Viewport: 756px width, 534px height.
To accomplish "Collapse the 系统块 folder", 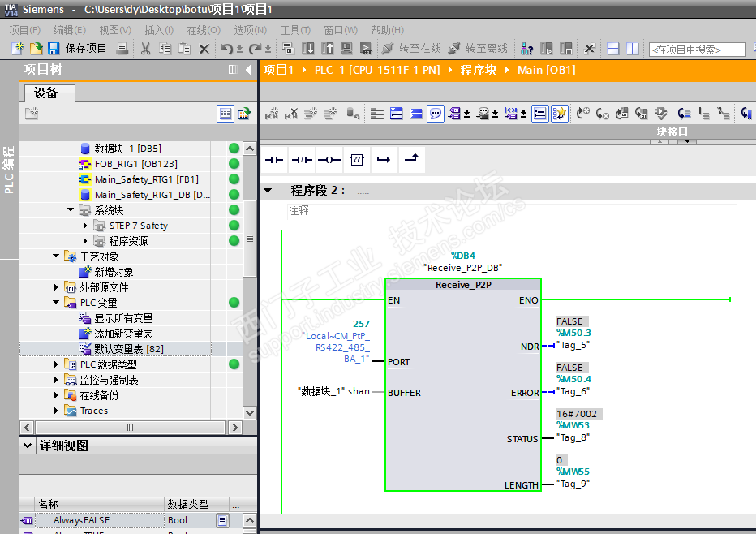I will click(71, 210).
